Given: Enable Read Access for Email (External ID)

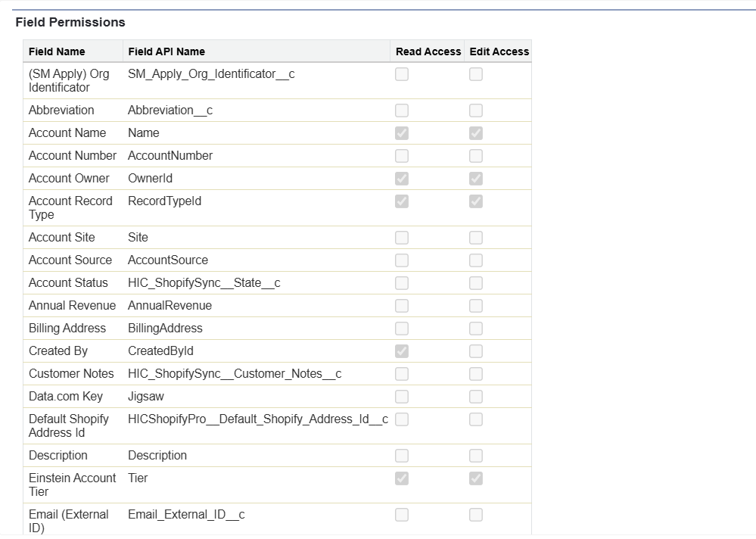Looking at the screenshot, I should [402, 515].
